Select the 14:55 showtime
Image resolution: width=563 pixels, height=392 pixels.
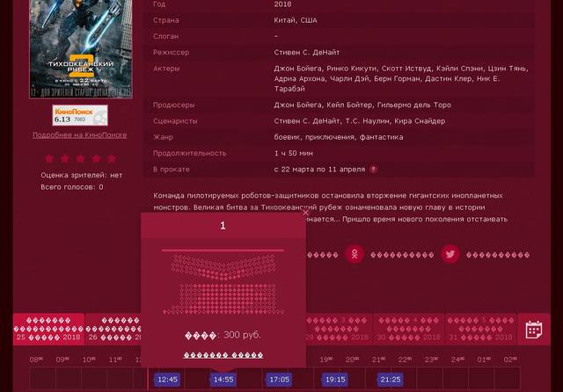[x=223, y=380]
